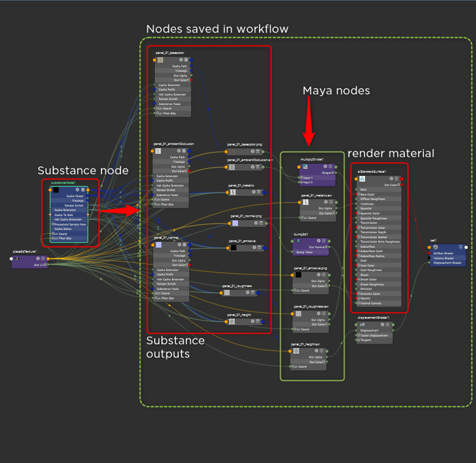Viewport: 476px width, 463px height.
Task: Click the place2dTexture1 node icon
Action: (17, 259)
